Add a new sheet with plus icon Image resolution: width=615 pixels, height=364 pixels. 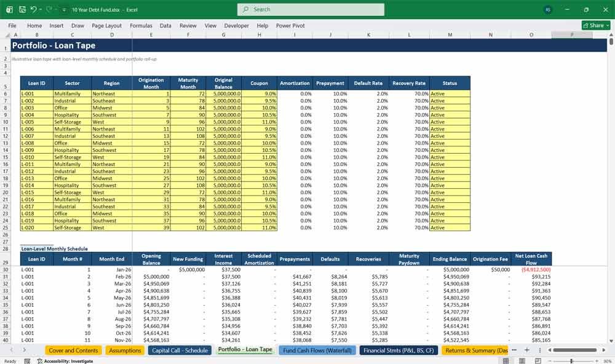pos(527,350)
